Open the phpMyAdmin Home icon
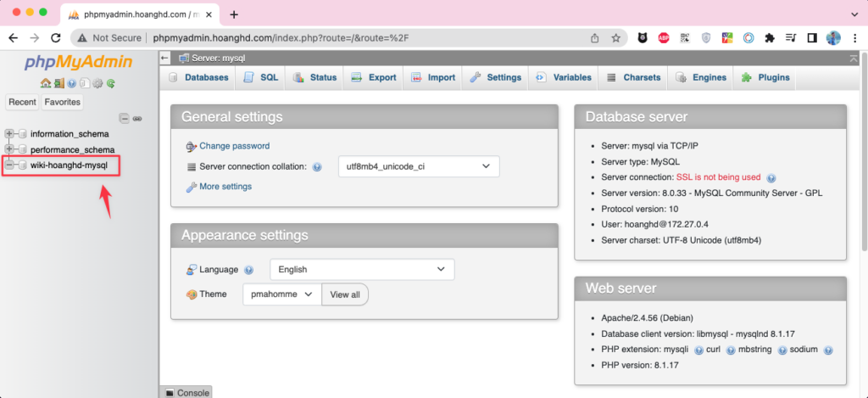 46,83
